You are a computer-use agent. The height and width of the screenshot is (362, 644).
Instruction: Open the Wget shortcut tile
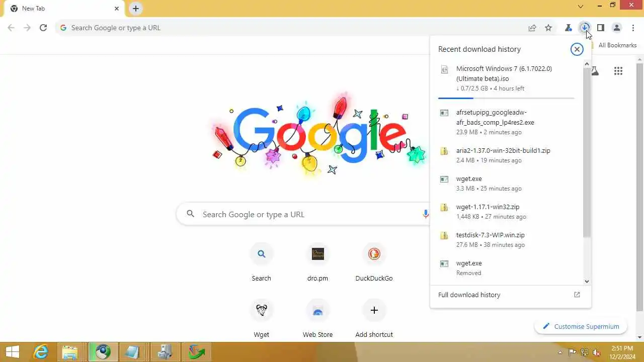point(261,319)
